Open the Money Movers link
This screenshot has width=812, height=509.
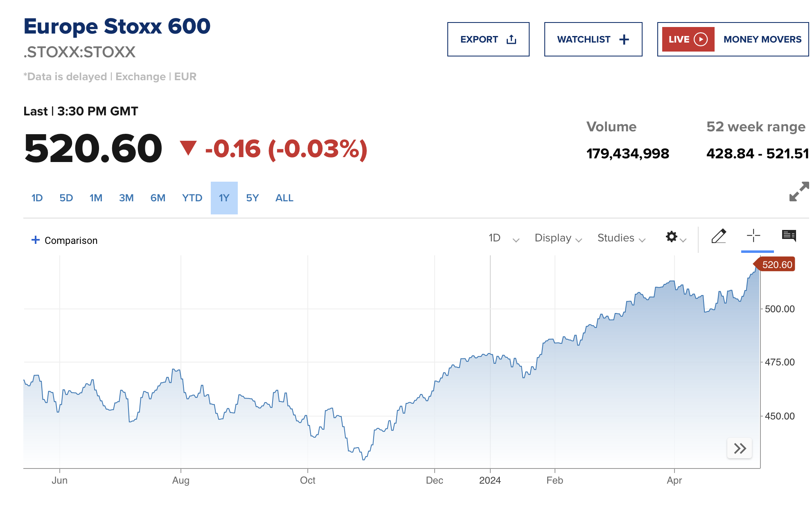tap(762, 39)
